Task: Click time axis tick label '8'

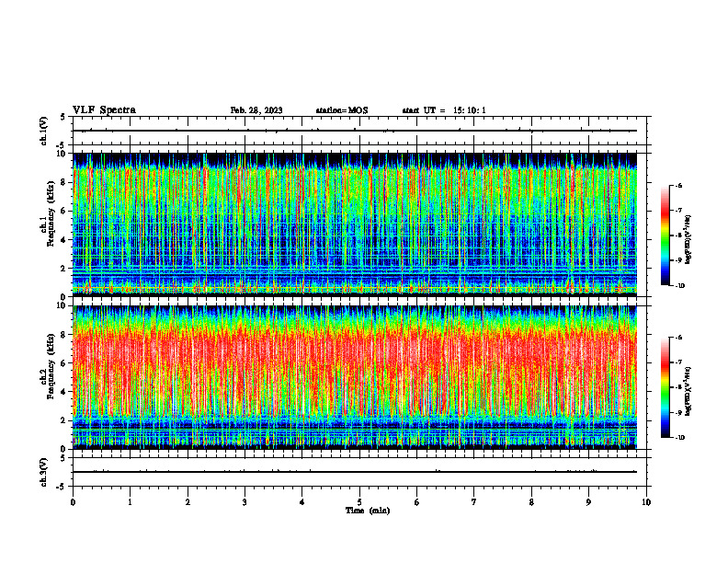Action: coord(531,501)
